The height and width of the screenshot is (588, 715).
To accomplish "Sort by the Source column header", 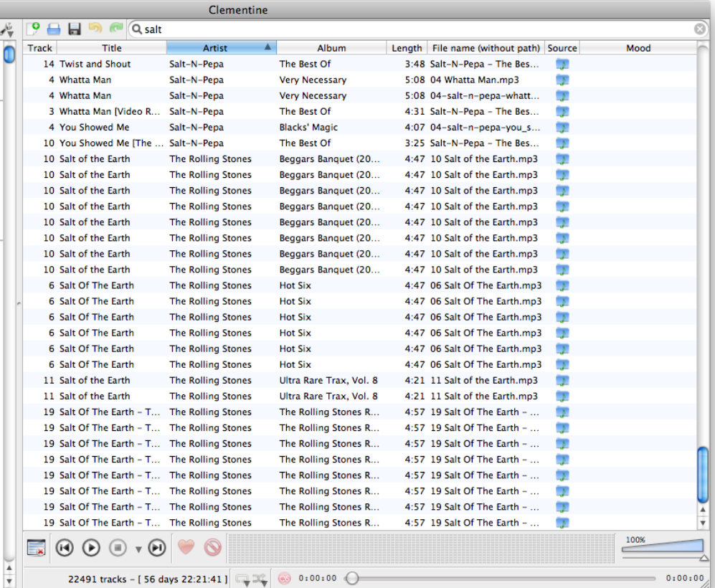I will (562, 48).
